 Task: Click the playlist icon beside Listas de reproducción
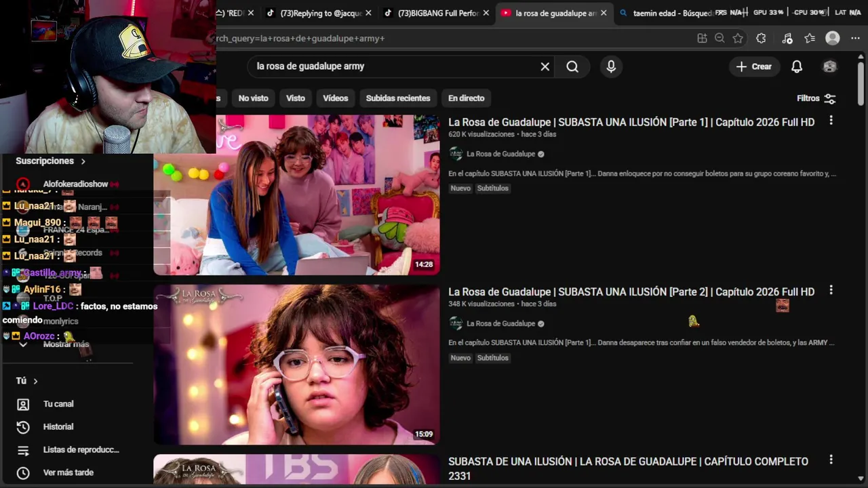(23, 450)
